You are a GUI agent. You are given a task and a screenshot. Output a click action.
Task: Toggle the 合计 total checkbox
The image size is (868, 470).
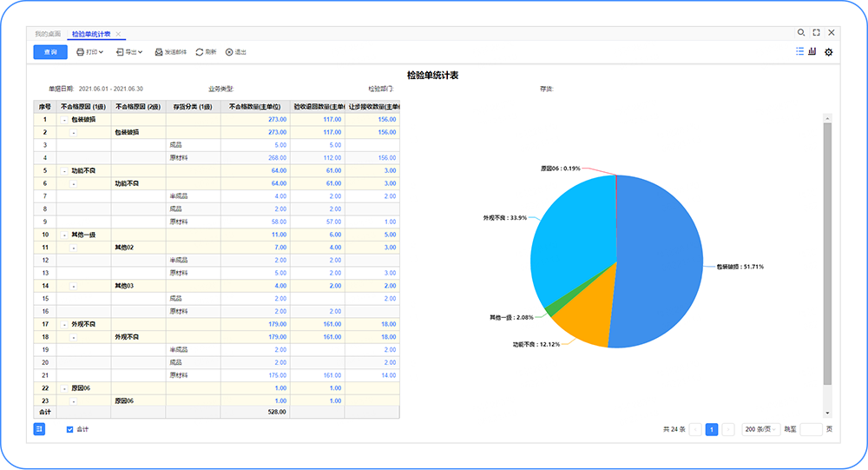click(x=70, y=429)
